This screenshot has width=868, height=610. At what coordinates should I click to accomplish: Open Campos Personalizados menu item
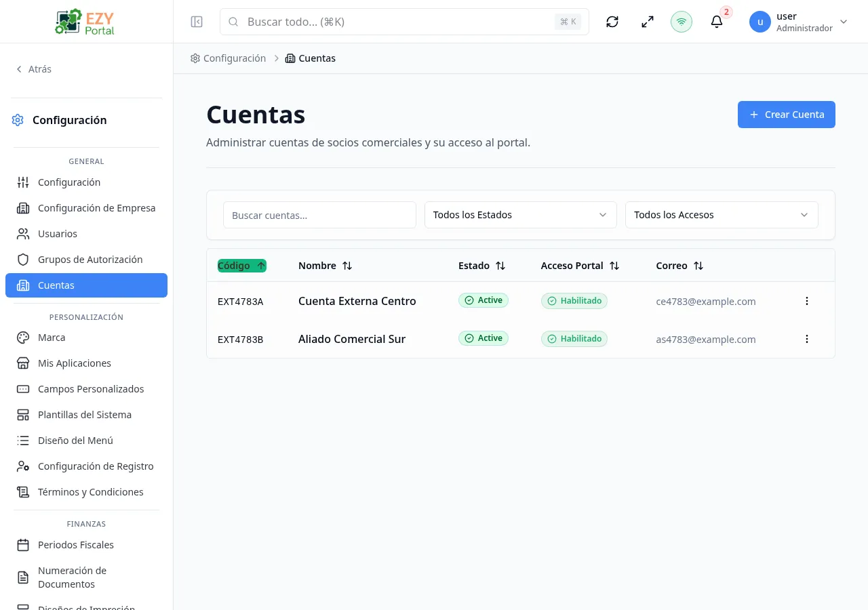[x=86, y=389]
